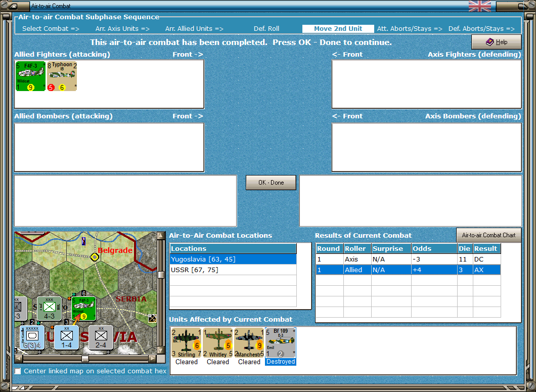
Task: Click the 'Arr. Axis Units =>' subphase step
Action: [122, 29]
